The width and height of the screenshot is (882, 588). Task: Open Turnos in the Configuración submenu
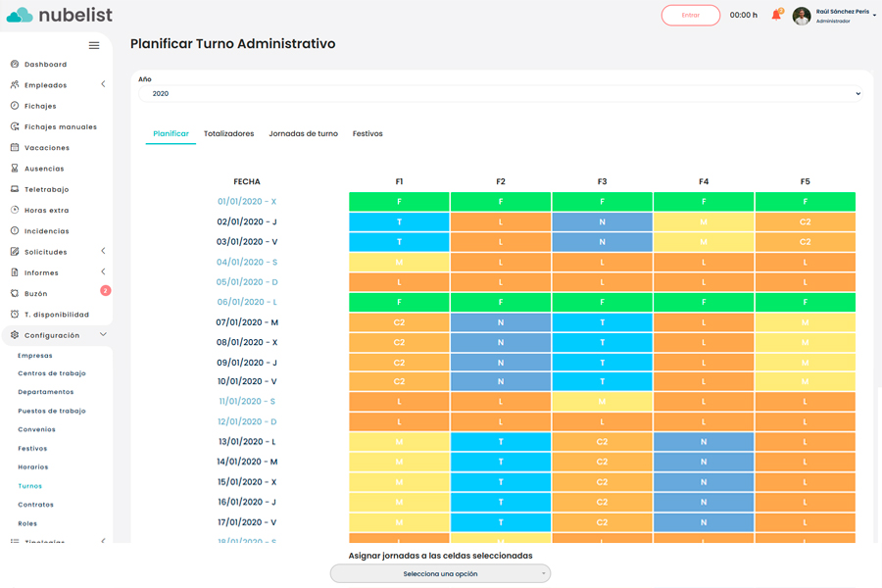click(30, 486)
